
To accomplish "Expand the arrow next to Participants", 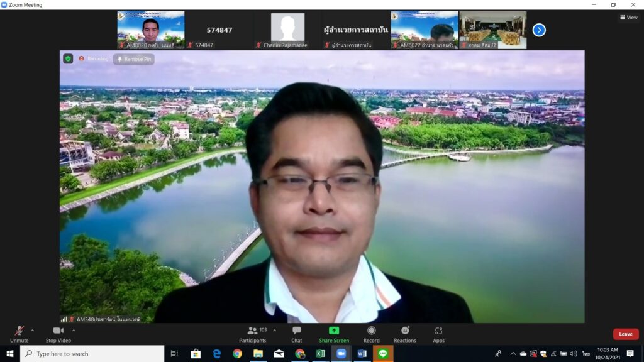I will 275,331.
